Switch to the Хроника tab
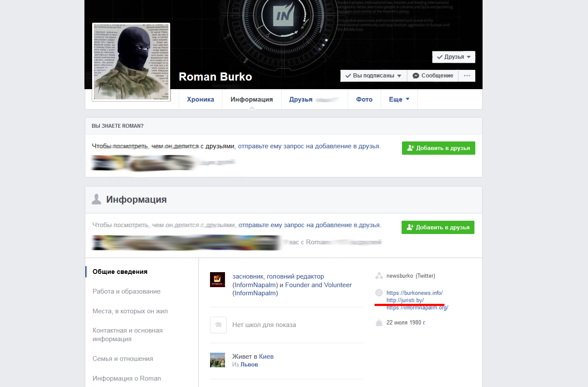588x387 pixels. [200, 99]
